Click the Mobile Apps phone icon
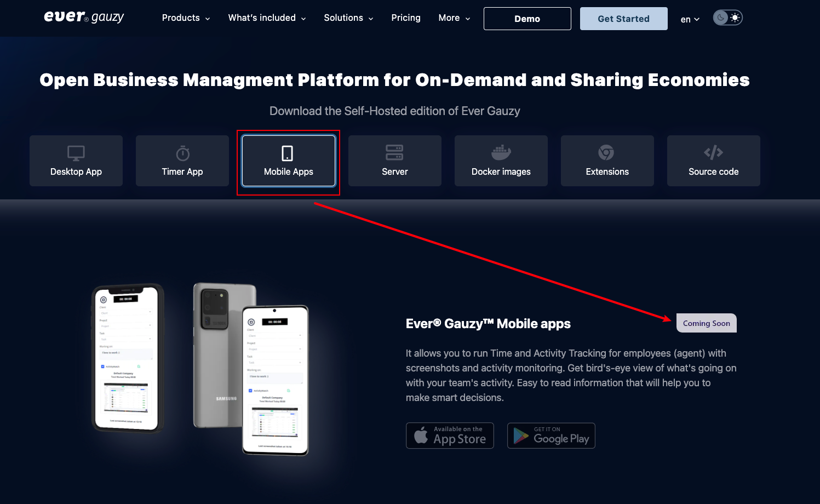Image resolution: width=820 pixels, height=504 pixels. coord(288,153)
